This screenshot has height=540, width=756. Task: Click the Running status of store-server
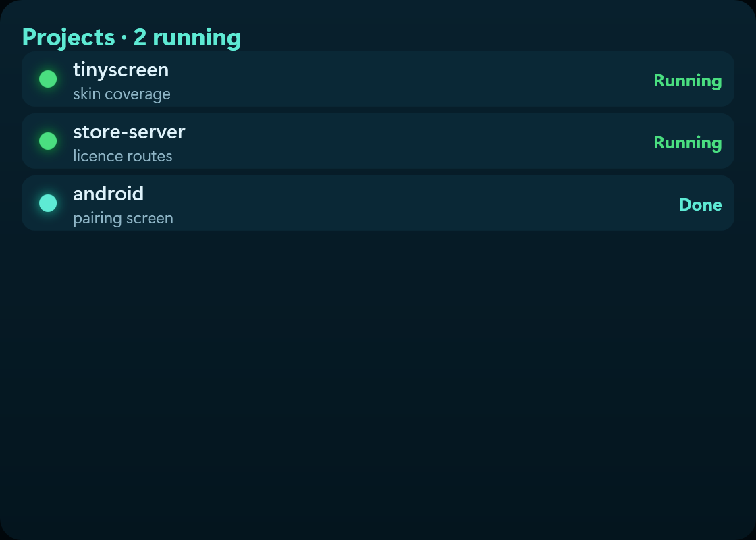[x=688, y=143]
